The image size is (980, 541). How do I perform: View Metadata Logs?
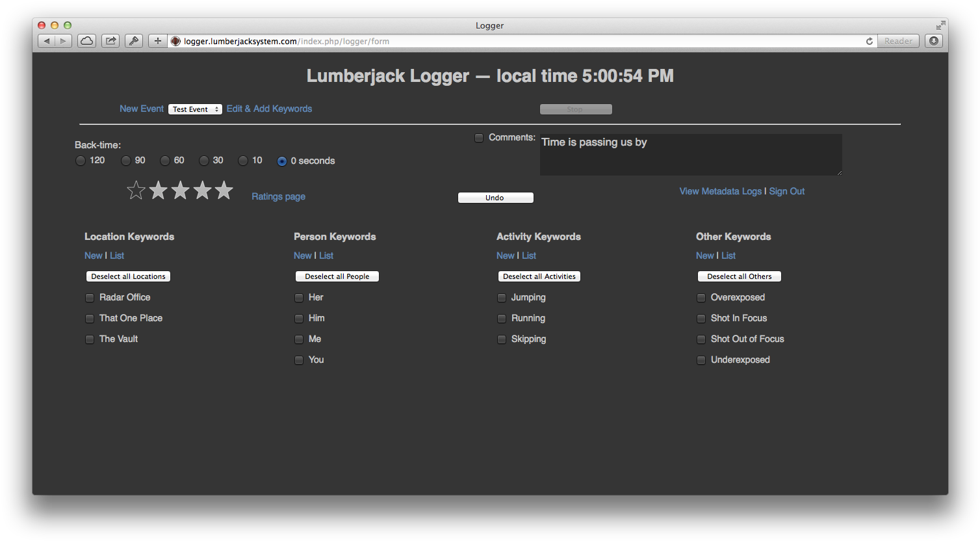(x=720, y=191)
